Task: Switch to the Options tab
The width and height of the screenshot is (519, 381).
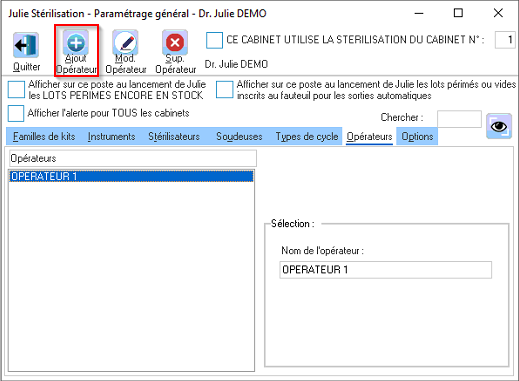Action: (417, 136)
